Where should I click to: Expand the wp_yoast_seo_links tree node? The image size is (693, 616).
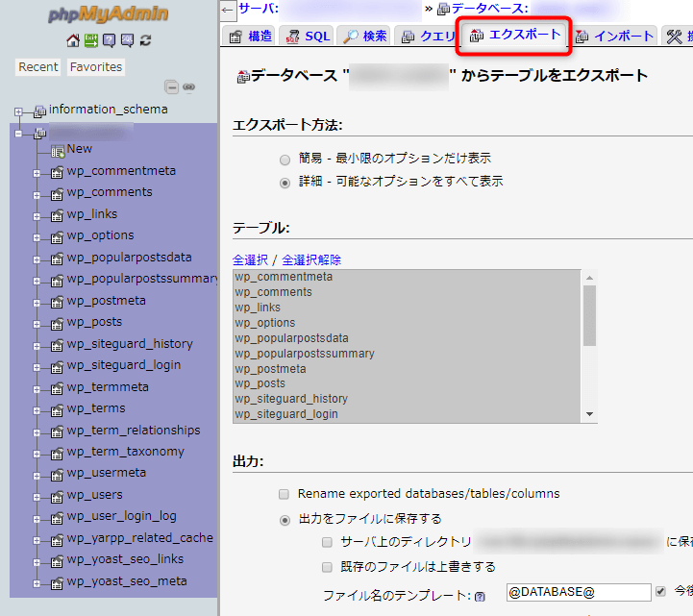[37, 563]
